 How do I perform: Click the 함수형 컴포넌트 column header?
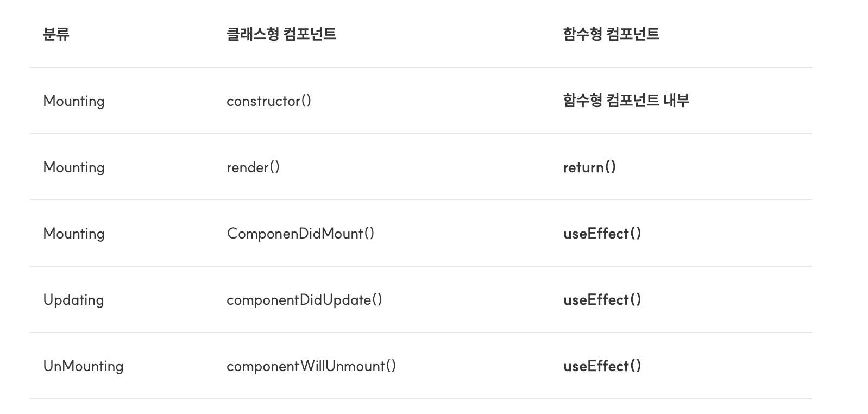click(x=611, y=34)
